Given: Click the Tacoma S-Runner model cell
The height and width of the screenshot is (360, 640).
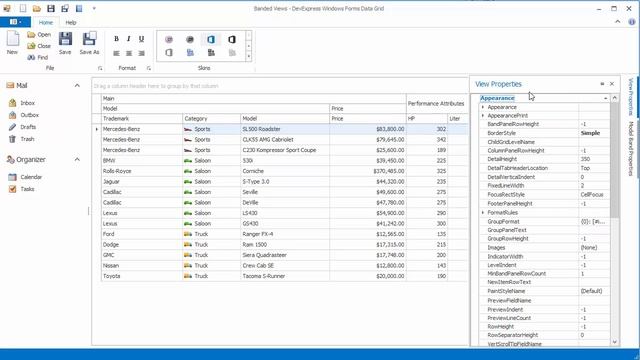Looking at the screenshot, I should coord(285,276).
